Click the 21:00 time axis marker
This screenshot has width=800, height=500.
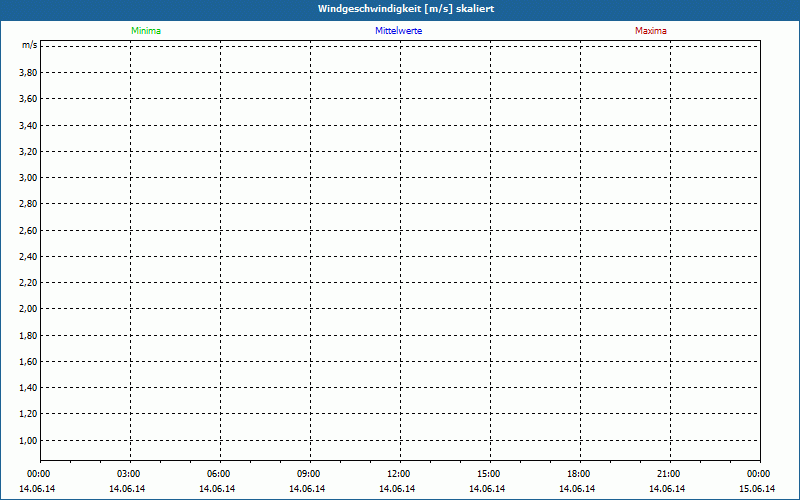pos(669,474)
